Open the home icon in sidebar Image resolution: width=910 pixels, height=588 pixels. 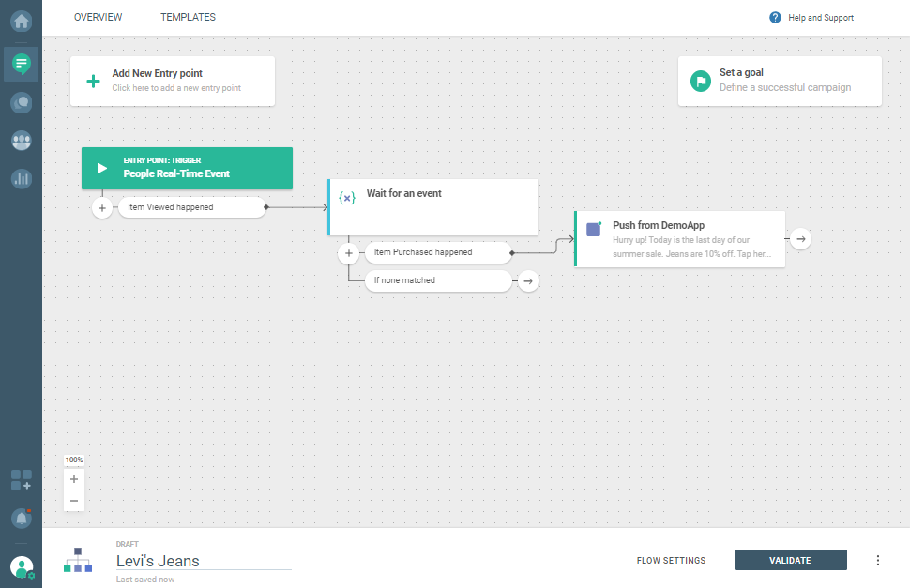[21, 19]
